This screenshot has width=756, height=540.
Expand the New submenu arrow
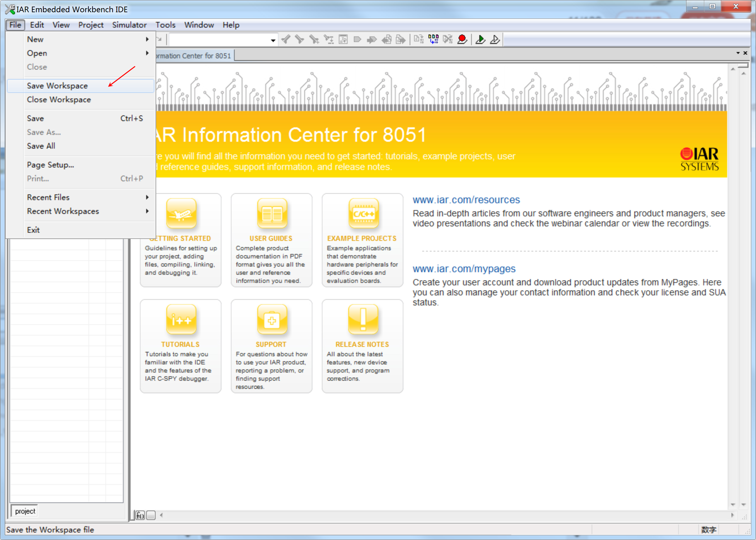click(147, 39)
